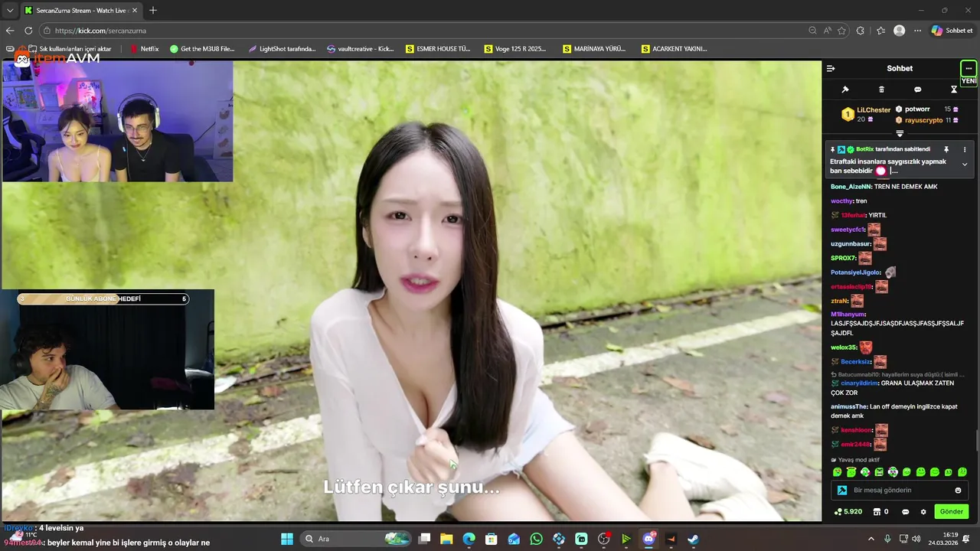Open chat settings gear icon
Viewport: 980px width, 551px height.
coord(923,512)
